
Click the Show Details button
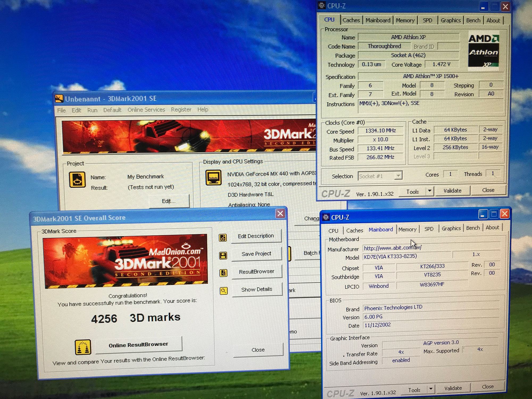[257, 289]
